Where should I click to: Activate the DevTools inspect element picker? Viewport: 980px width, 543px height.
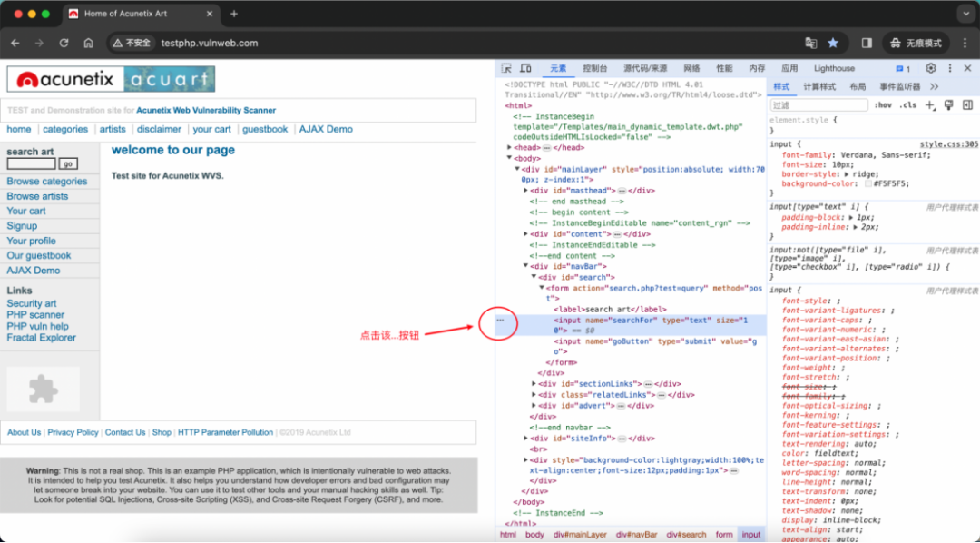click(x=506, y=68)
